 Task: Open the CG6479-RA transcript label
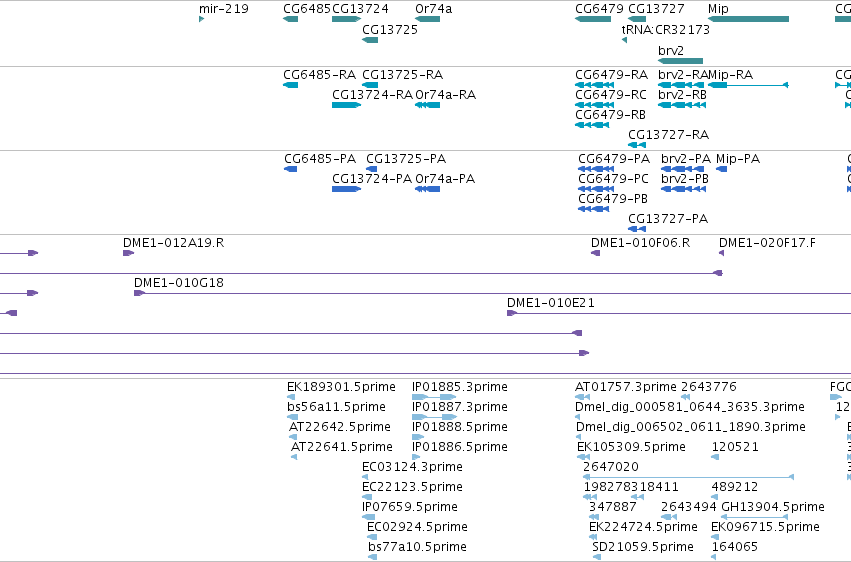[x=612, y=74]
